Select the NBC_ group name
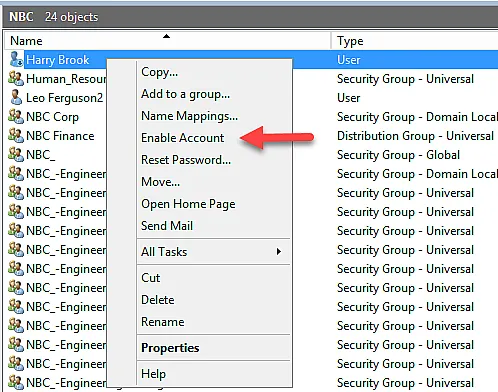498x392 pixels. [41, 155]
